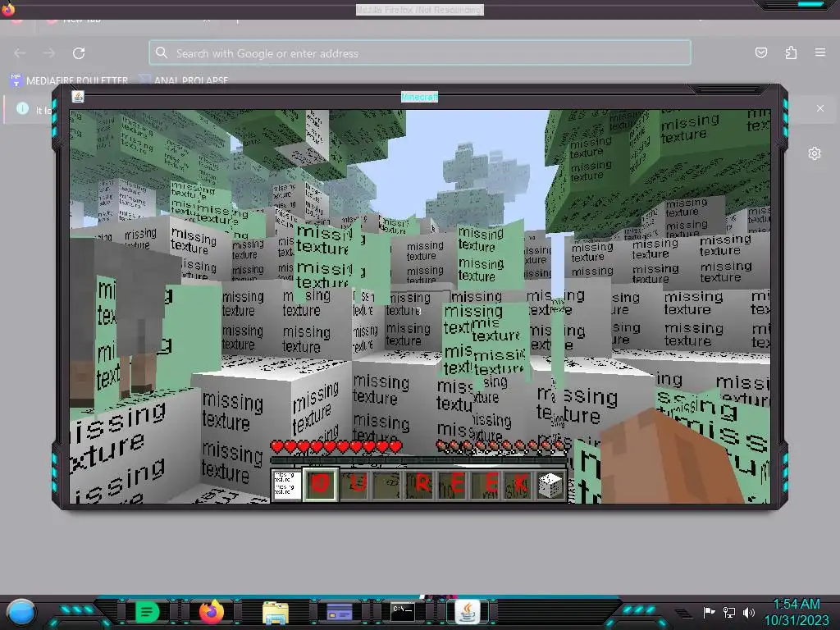Click the Minecraft window title text
The width and height of the screenshot is (840, 630).
click(419, 97)
